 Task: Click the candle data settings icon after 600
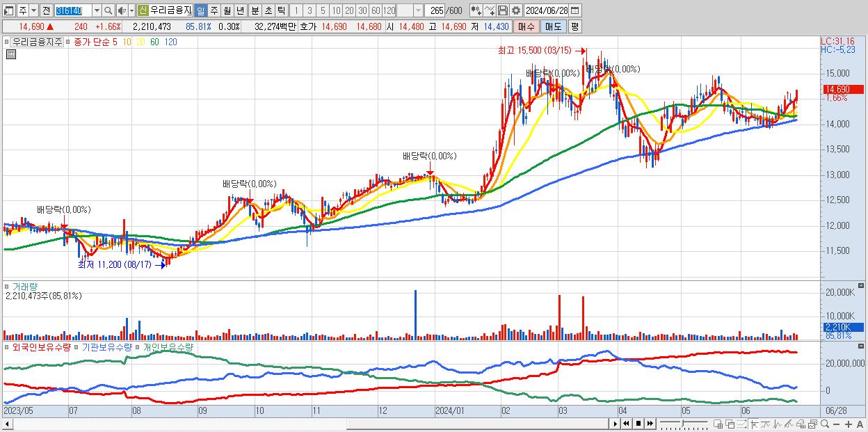477,10
